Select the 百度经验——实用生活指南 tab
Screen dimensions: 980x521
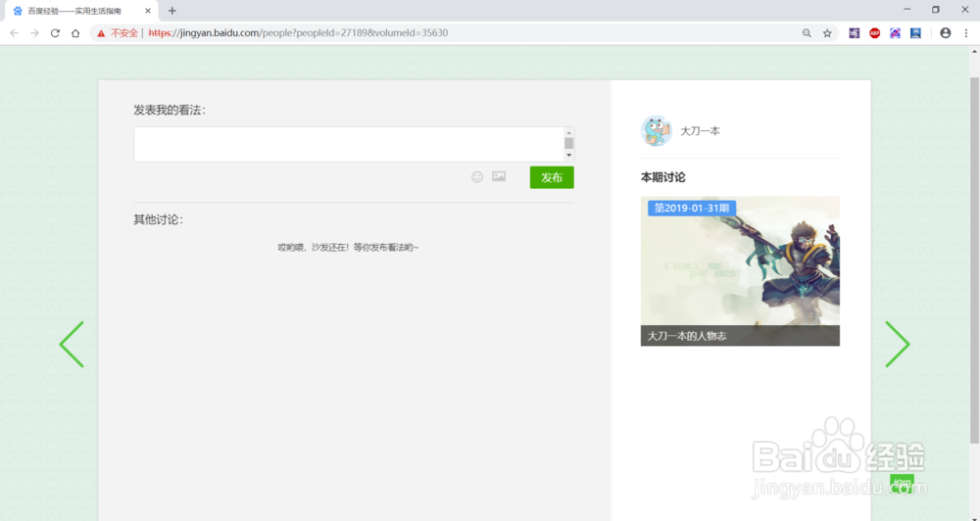[81, 11]
